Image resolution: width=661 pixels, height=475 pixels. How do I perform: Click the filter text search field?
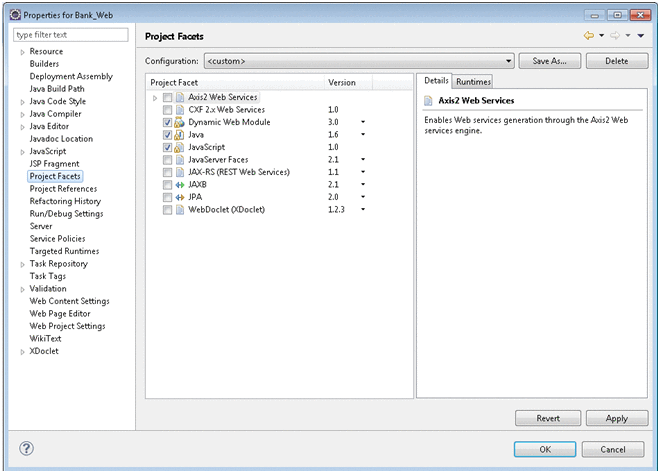71,35
